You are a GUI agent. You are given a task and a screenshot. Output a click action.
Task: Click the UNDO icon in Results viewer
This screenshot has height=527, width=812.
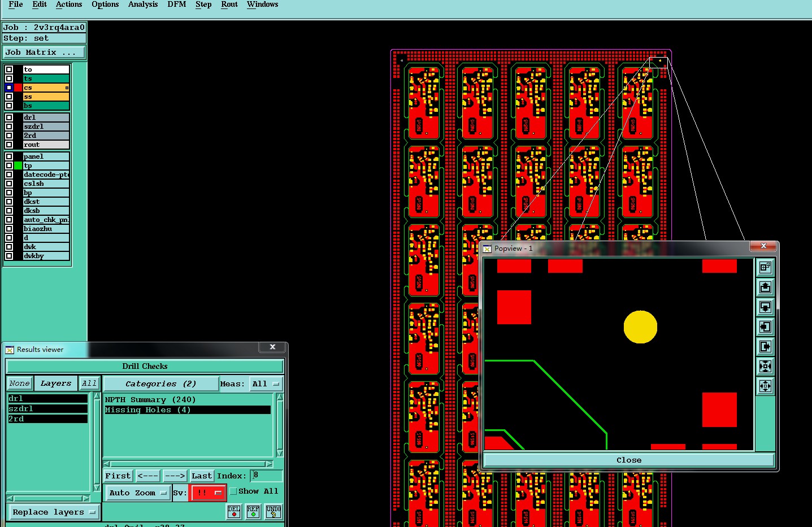273,512
